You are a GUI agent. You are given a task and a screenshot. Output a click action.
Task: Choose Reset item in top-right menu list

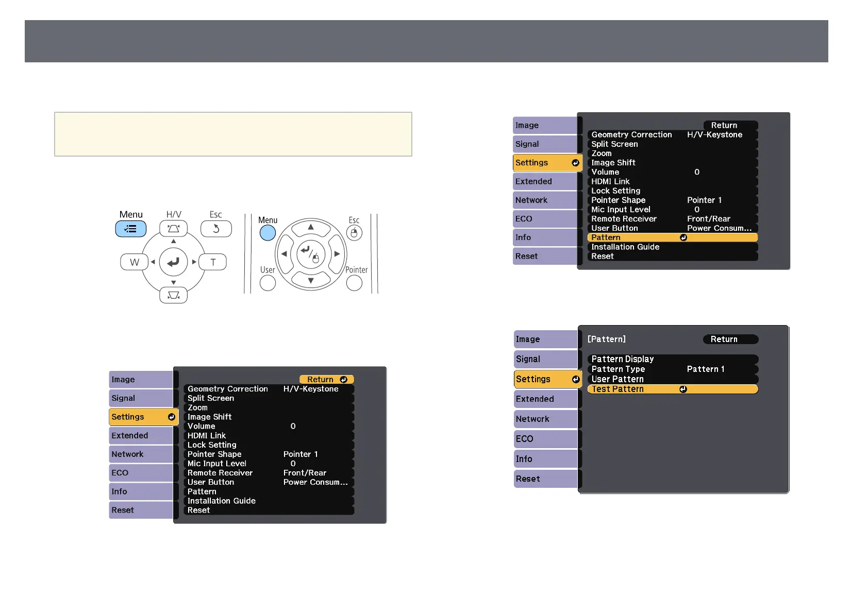pos(673,257)
